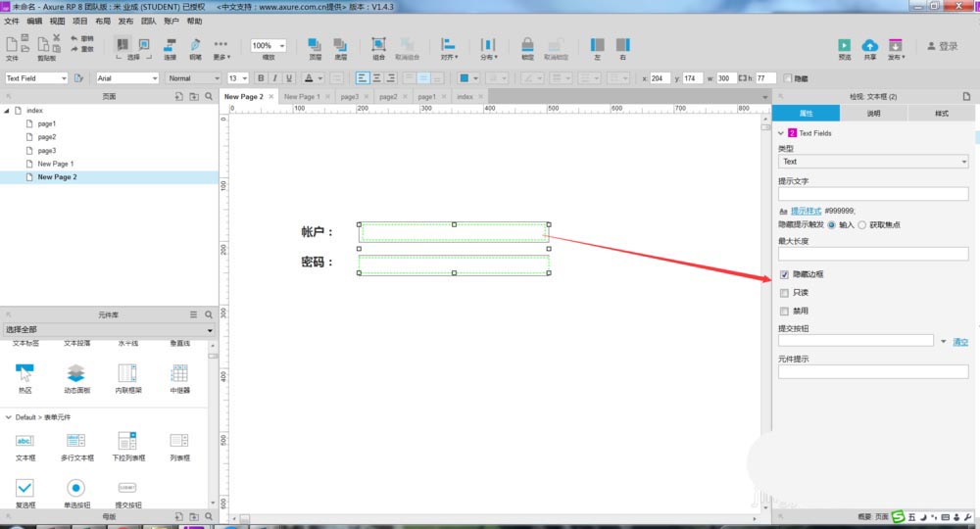The height and width of the screenshot is (529, 980).
Task: Align text left
Action: point(362,78)
